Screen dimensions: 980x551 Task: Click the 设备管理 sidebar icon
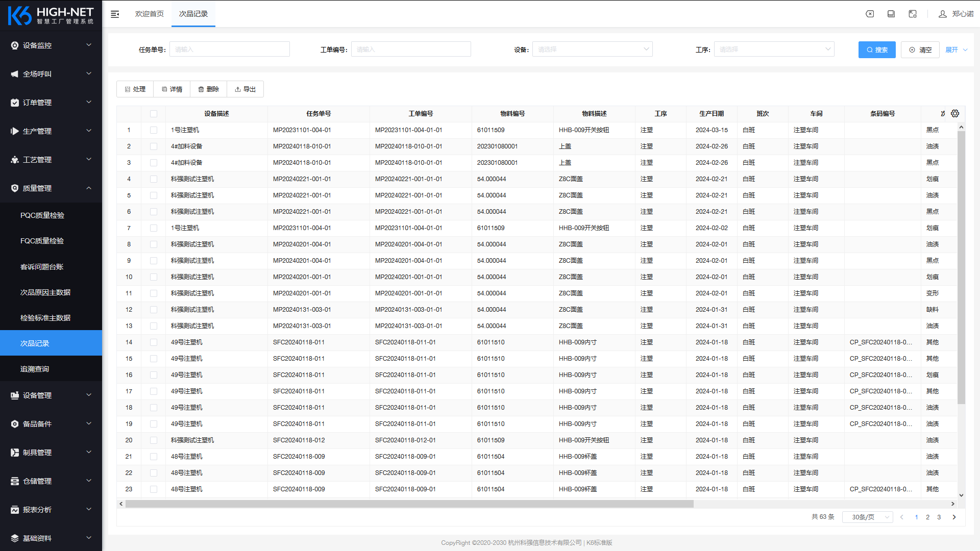point(15,395)
